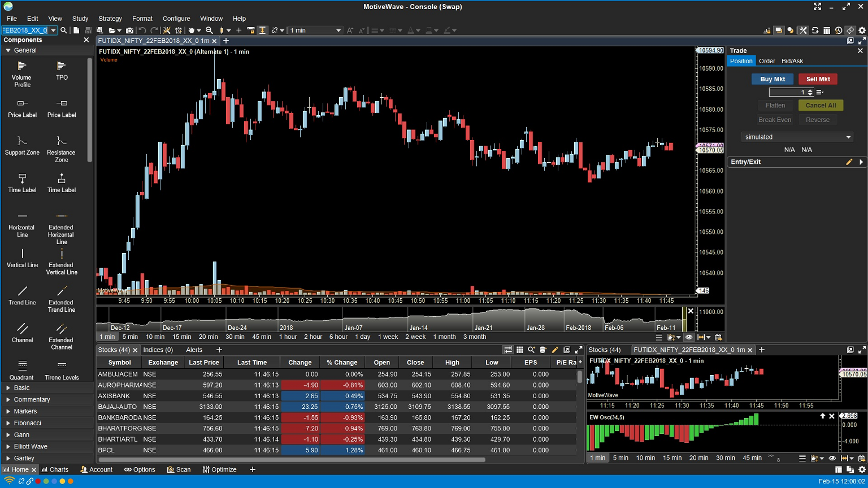The width and height of the screenshot is (868, 488).
Task: Select the Volume Profile component
Action: point(22,74)
